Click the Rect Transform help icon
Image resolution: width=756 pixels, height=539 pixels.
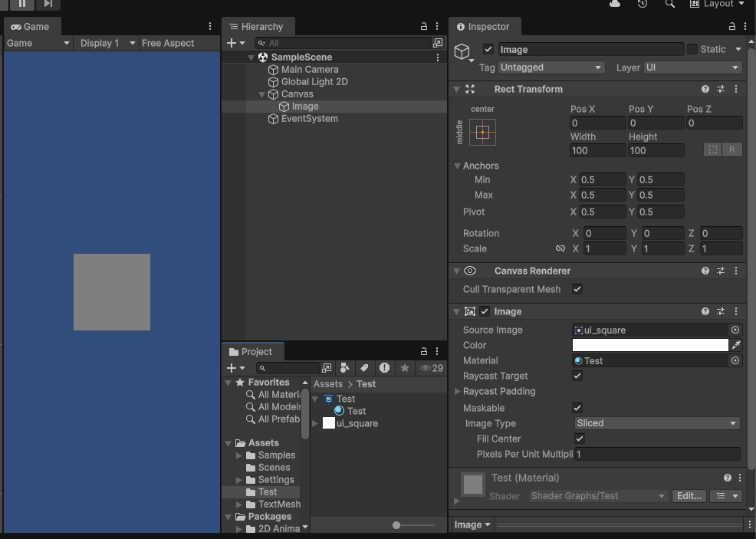(705, 89)
